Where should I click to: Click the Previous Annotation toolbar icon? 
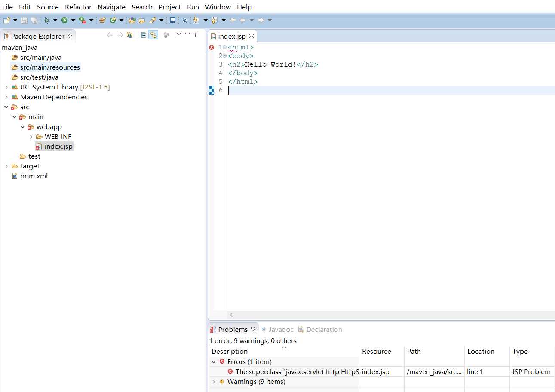[214, 20]
